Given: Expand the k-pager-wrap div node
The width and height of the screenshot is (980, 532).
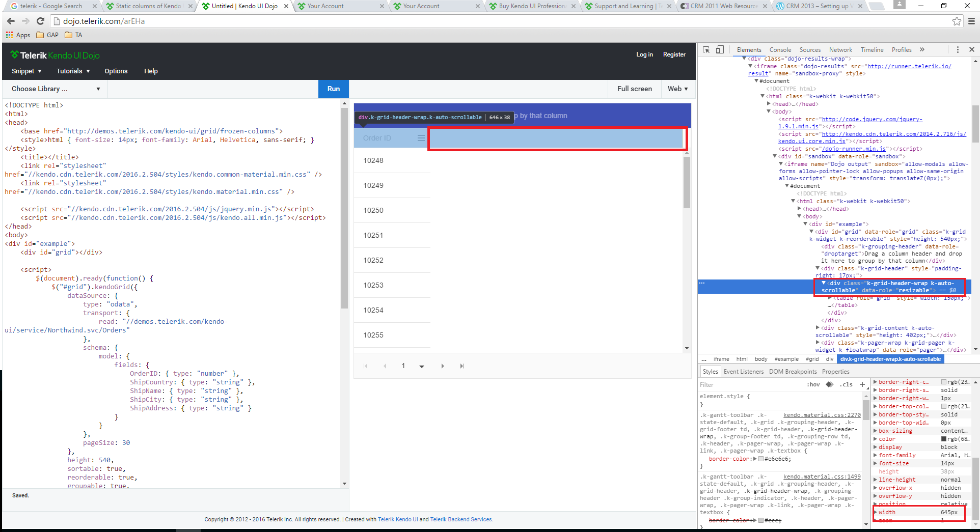Looking at the screenshot, I should [818, 343].
